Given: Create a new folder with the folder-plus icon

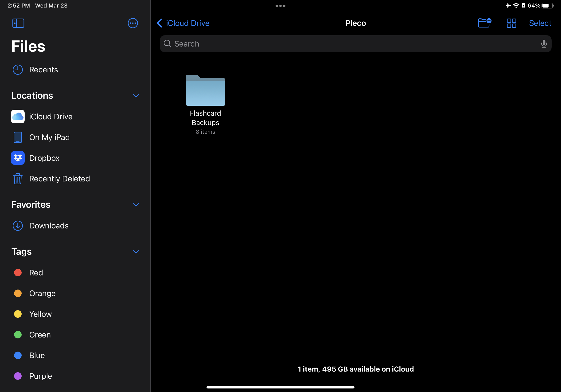Looking at the screenshot, I should point(484,23).
